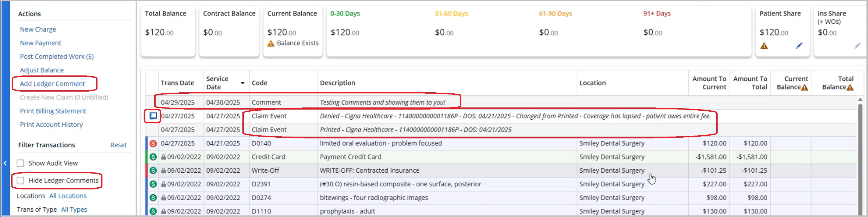Click the warning triangle under Patient Share amount
This screenshot has width=868, height=217.
[764, 46]
